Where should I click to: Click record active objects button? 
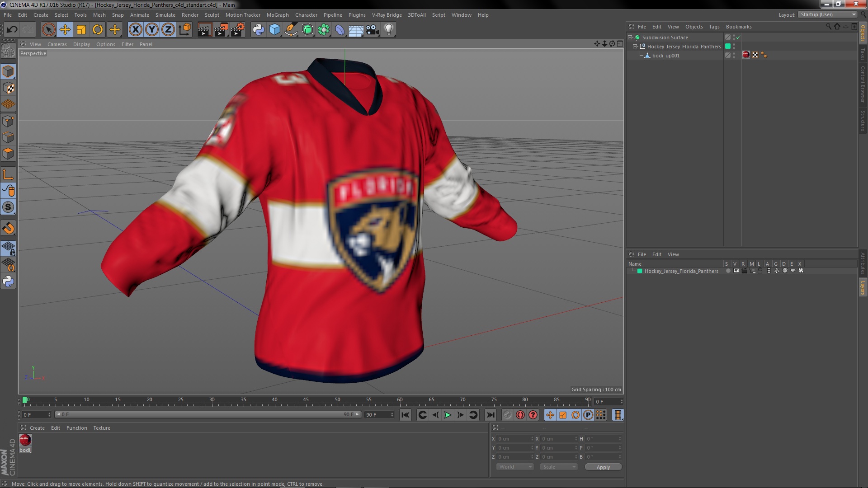(x=508, y=415)
